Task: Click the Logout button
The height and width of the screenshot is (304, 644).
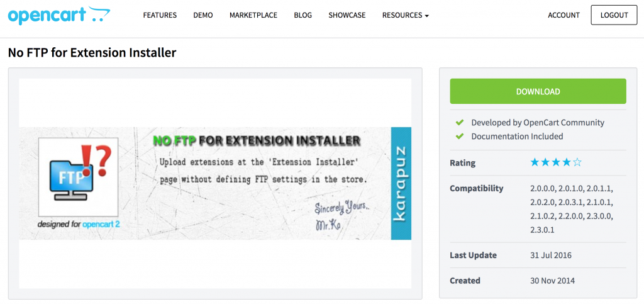Action: [614, 15]
